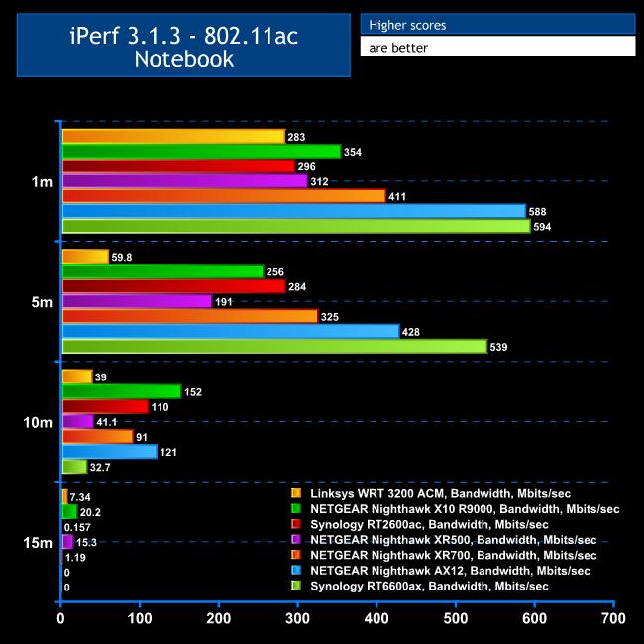Viewport: 644px width, 644px height.
Task: Click the 354 value label
Action: [353, 152]
